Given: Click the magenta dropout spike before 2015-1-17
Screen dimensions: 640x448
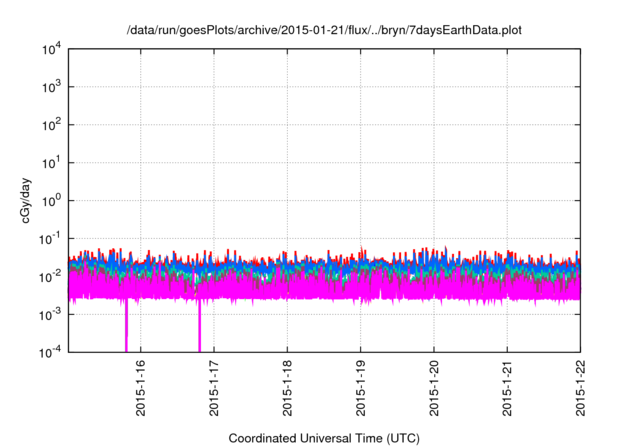Looking at the screenshot, I should 200,326.
